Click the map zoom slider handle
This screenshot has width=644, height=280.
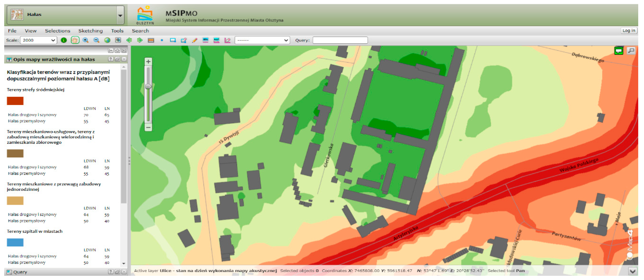pos(148,86)
